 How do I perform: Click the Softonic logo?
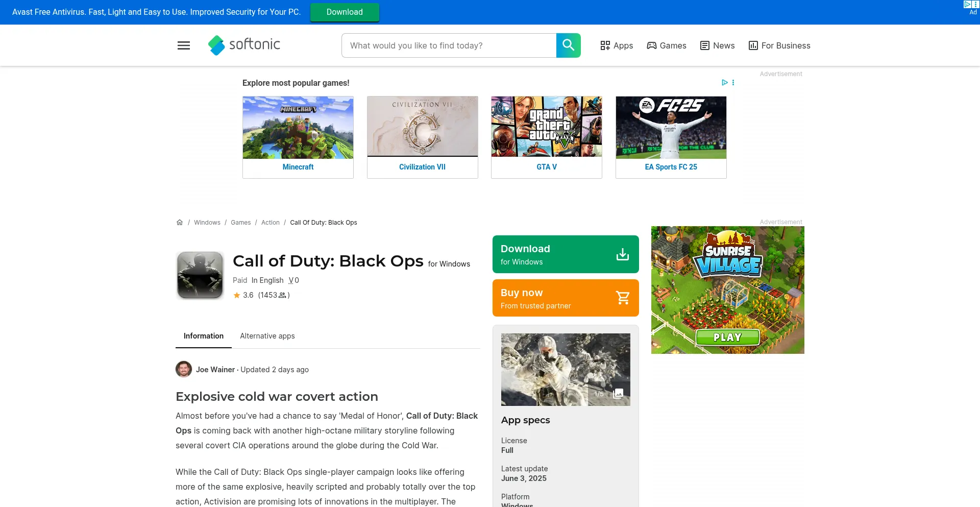pos(244,45)
